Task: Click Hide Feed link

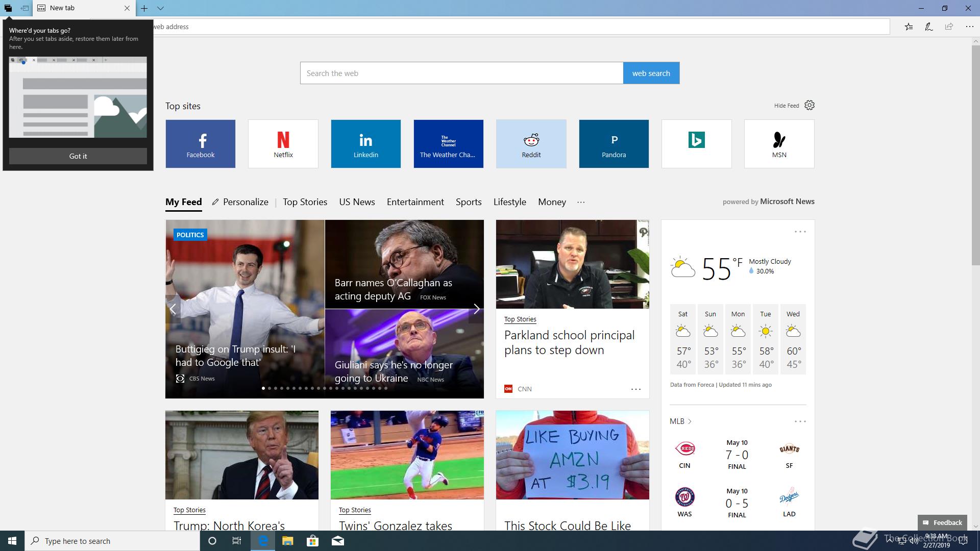Action: click(787, 106)
